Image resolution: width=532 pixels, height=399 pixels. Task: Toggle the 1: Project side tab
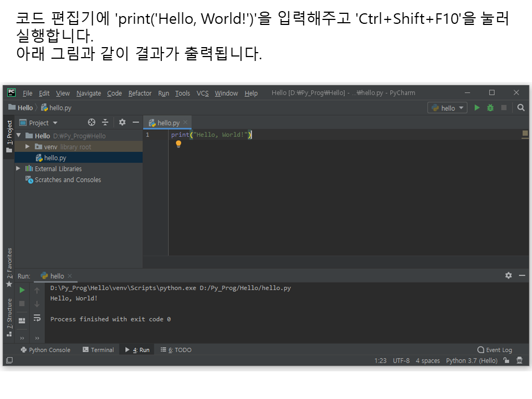9,133
